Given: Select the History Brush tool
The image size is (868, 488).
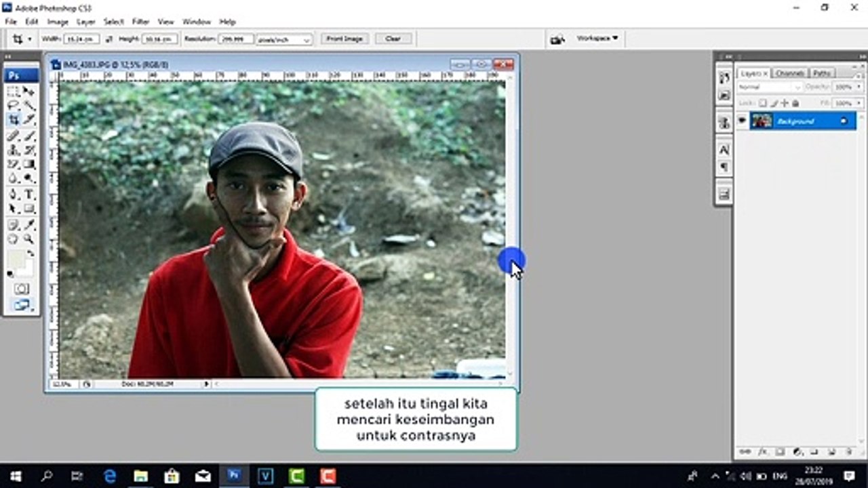Looking at the screenshot, I should (x=29, y=150).
